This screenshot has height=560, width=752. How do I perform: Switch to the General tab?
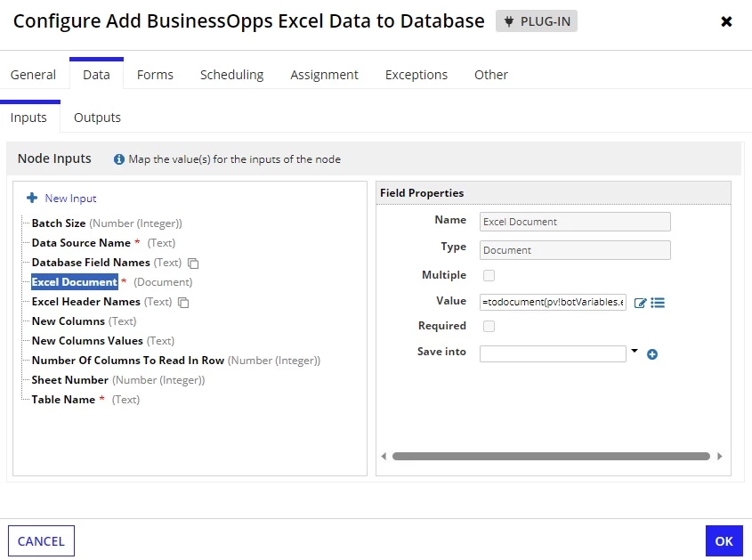(x=33, y=75)
